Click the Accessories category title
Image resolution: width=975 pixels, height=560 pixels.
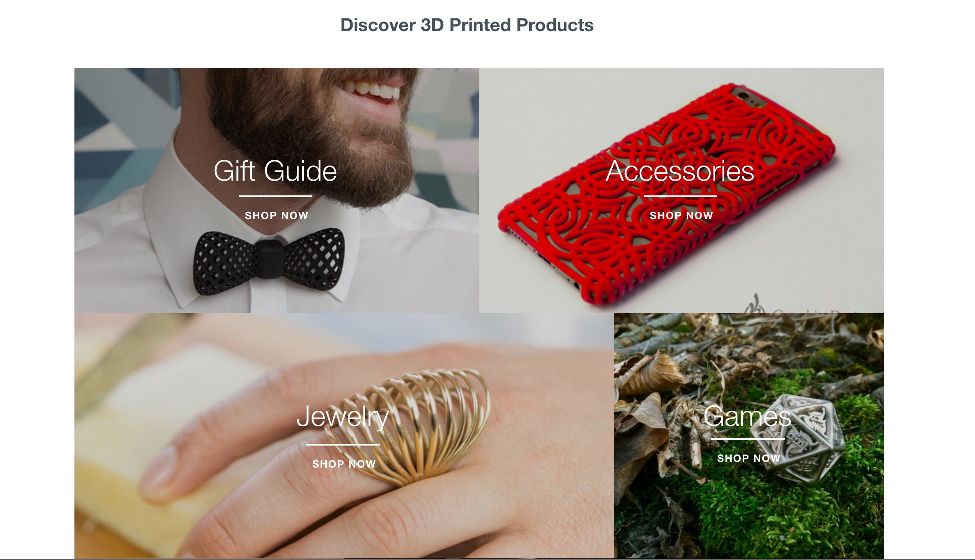point(680,171)
